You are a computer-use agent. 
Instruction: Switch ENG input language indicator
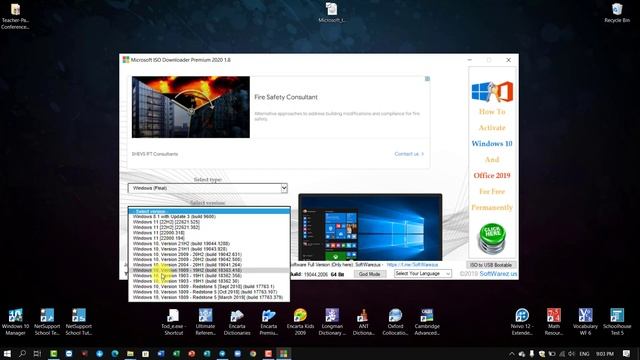click(x=584, y=353)
